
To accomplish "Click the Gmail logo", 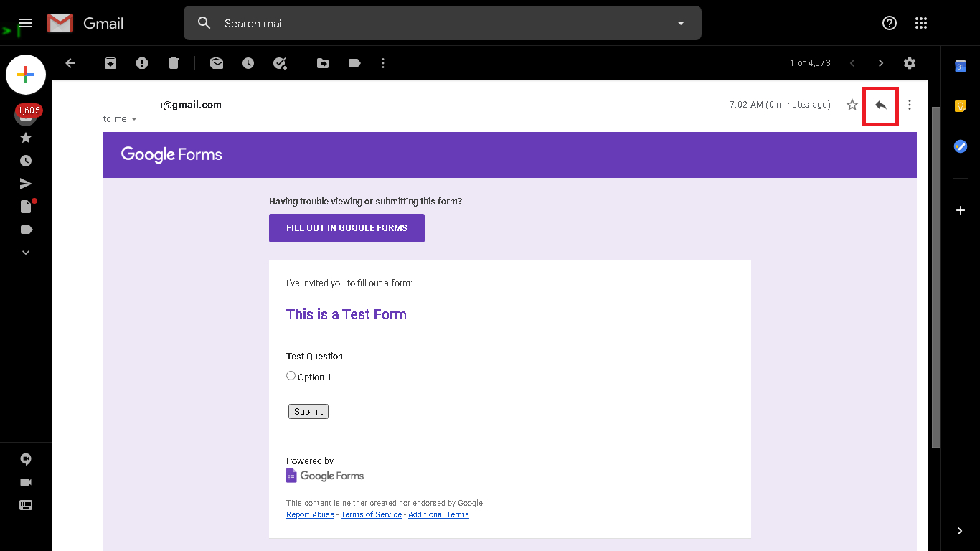I will [x=85, y=23].
